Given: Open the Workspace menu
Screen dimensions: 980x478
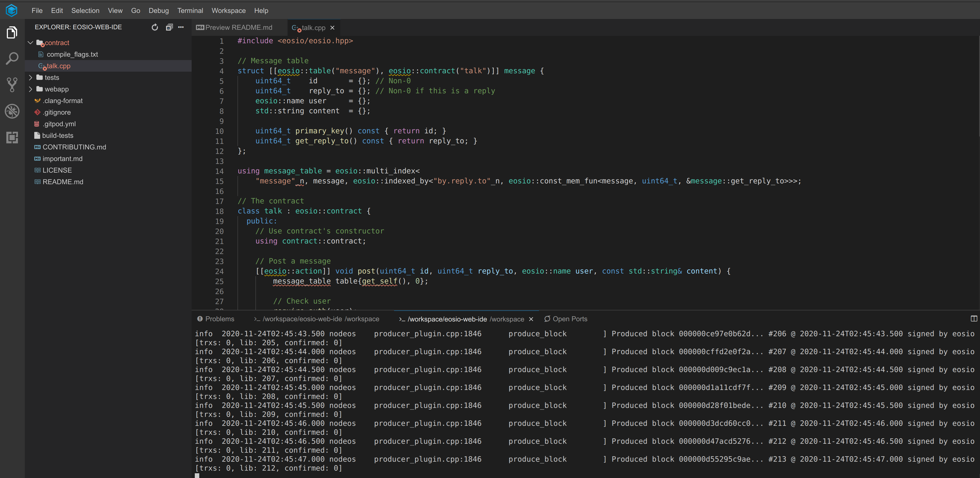Looking at the screenshot, I should 228,11.
